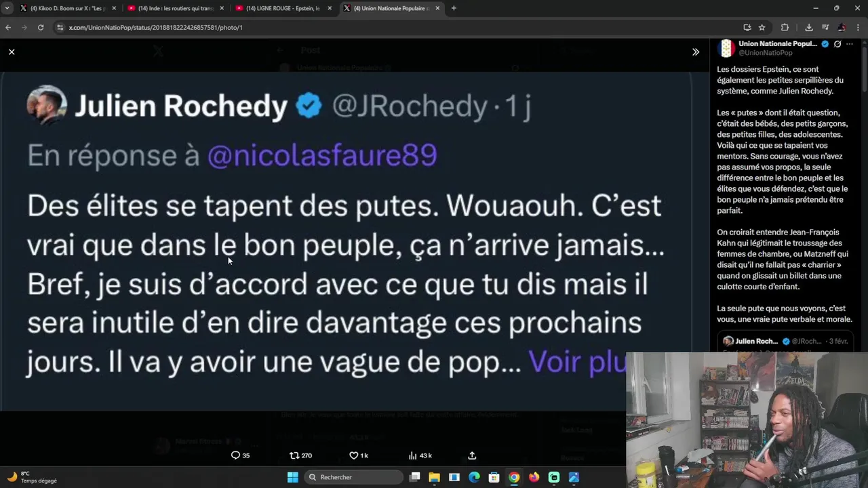Open view analytics icon showing 43 k
The height and width of the screenshot is (488, 868).
point(420,455)
